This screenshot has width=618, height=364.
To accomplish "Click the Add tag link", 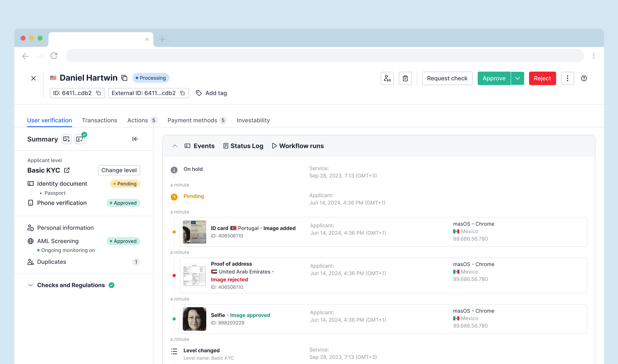I will 216,93.
